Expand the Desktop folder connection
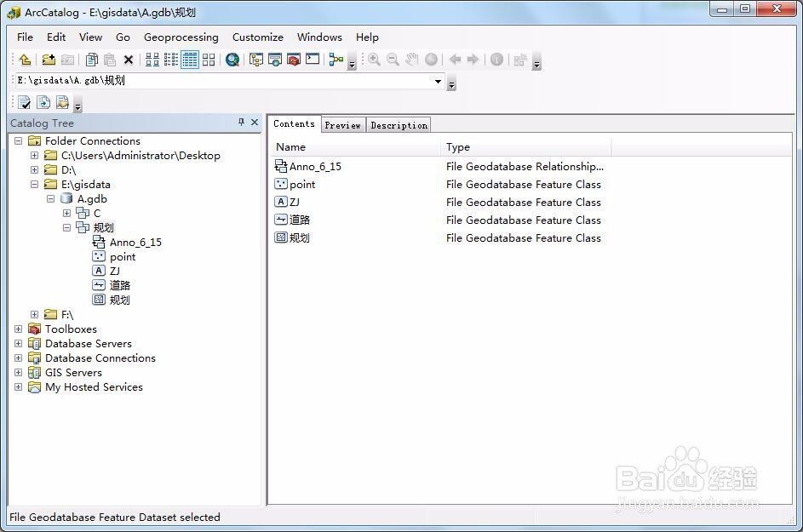 (34, 155)
